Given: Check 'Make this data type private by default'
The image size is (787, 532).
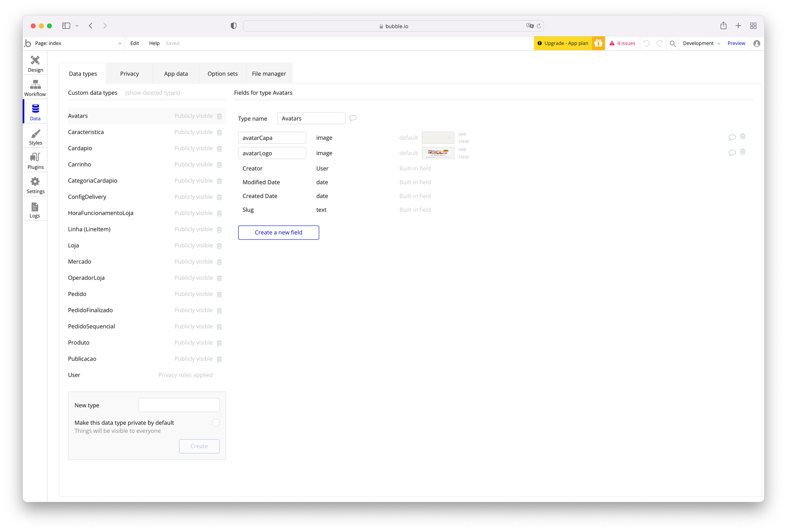Looking at the screenshot, I should (216, 423).
